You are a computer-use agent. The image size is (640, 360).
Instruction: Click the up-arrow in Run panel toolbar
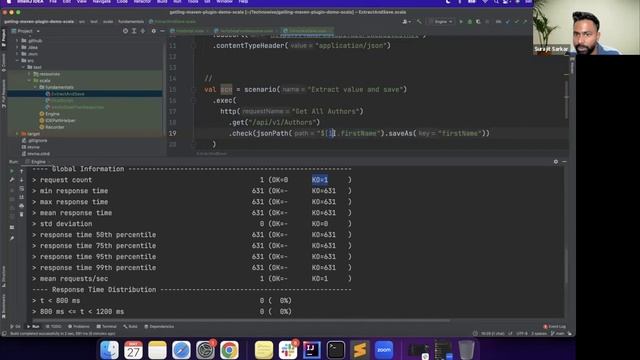click(22, 171)
